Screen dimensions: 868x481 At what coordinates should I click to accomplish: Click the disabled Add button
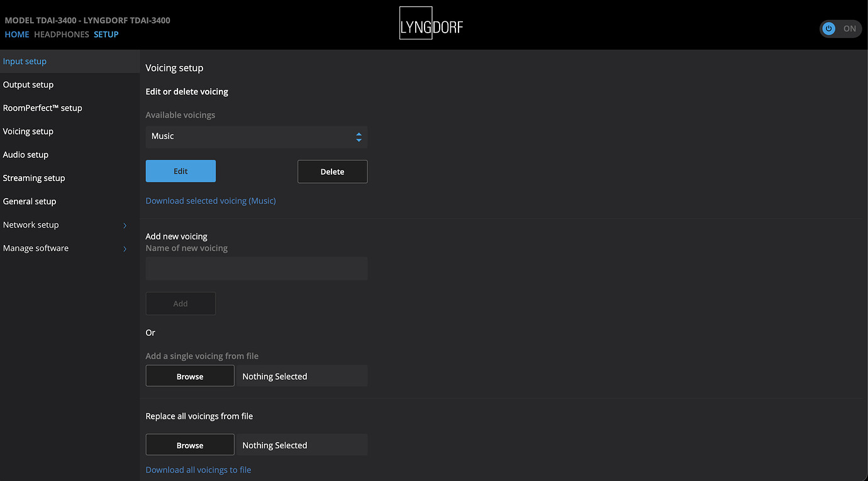[x=181, y=304]
